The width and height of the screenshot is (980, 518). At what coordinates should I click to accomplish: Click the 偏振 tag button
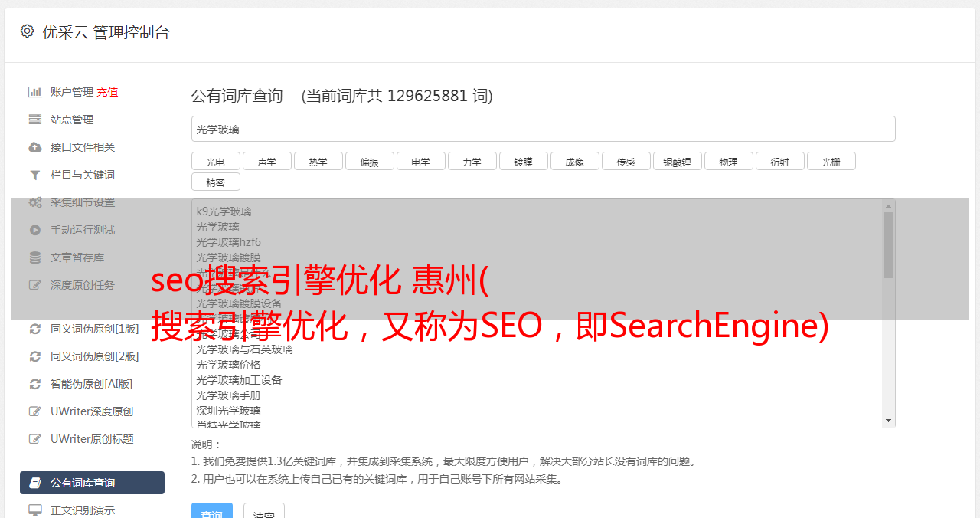point(370,161)
